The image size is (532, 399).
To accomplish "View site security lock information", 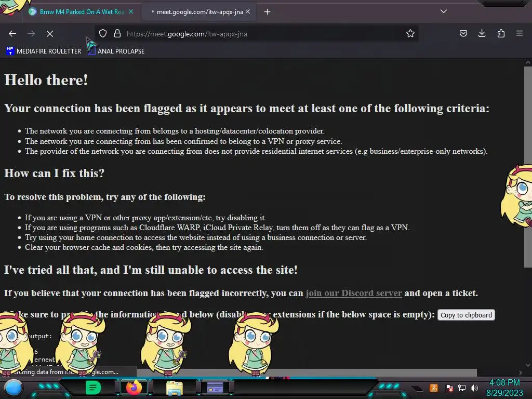I will coord(117,34).
